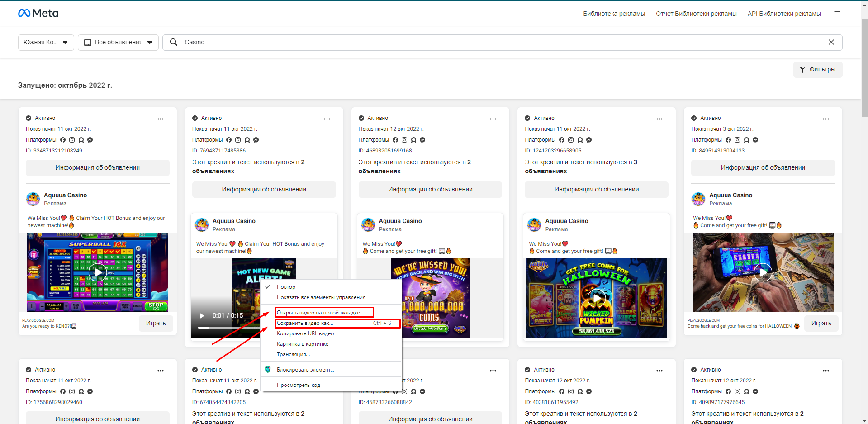Click Messenger platform icon for ad 409897177976645
The height and width of the screenshot is (424, 868).
click(x=755, y=391)
